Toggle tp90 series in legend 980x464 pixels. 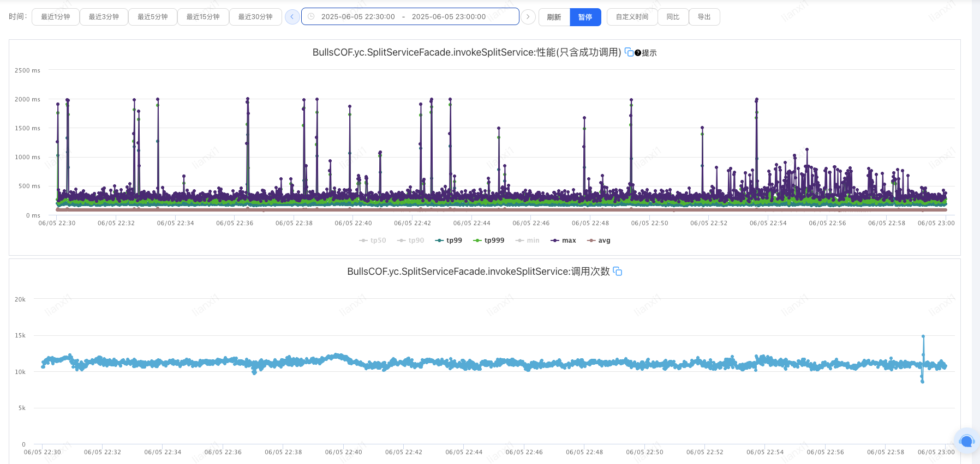click(x=411, y=240)
